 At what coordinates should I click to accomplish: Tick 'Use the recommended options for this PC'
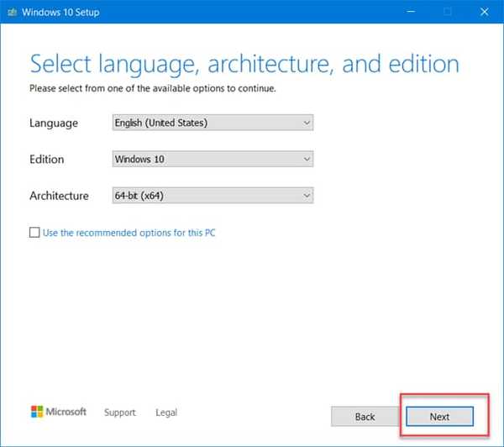click(34, 232)
